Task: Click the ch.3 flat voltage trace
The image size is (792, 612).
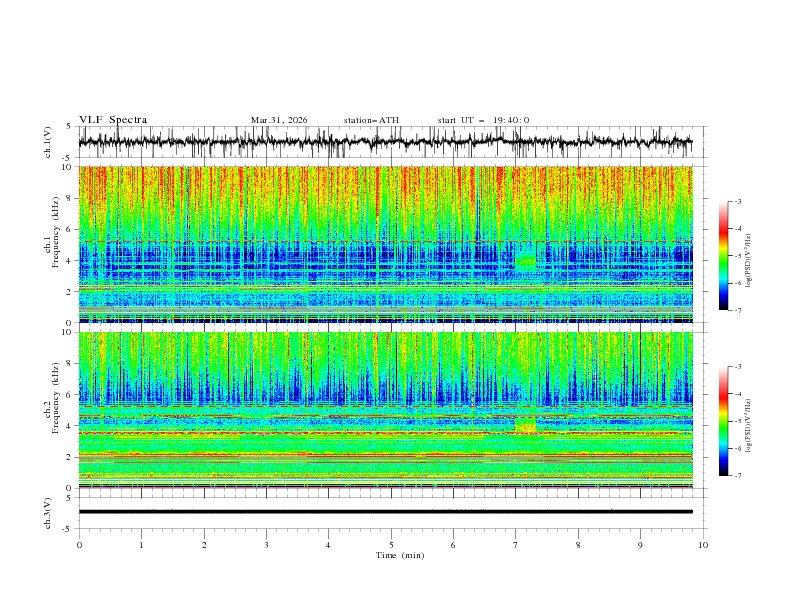Action: click(x=385, y=512)
